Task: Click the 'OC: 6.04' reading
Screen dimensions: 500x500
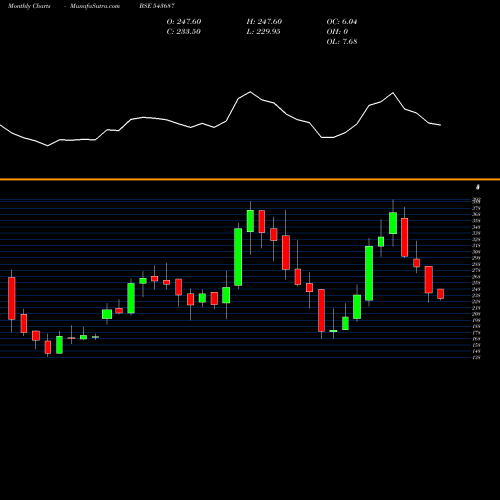Action: (342, 21)
